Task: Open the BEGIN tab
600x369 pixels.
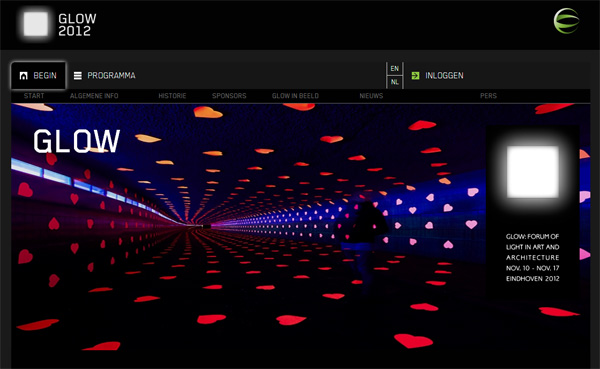Action: [38, 75]
